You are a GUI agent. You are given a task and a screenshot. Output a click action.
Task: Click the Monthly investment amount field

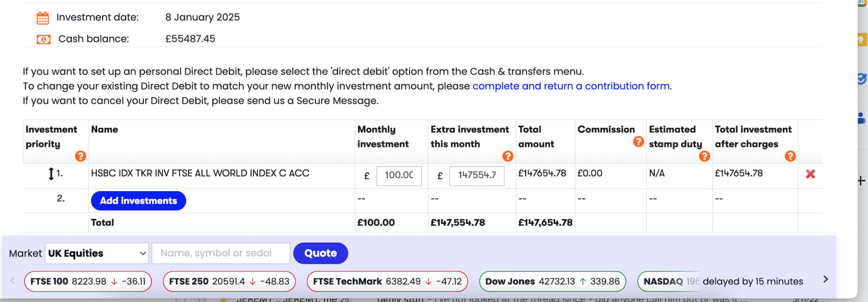tap(399, 175)
